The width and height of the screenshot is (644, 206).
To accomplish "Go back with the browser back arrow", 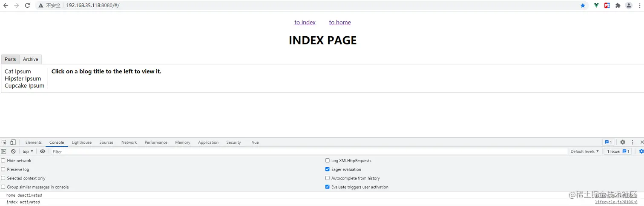I will click(6, 6).
